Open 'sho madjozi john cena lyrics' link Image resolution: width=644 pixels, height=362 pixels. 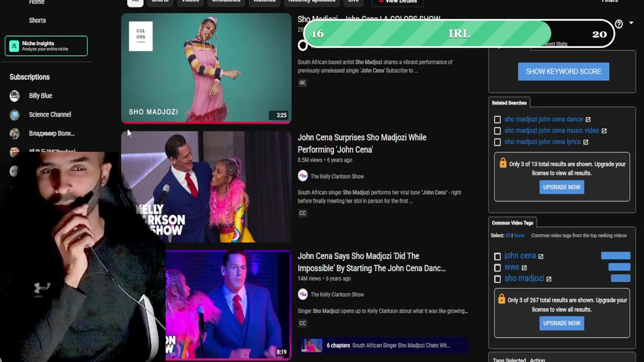point(542,142)
